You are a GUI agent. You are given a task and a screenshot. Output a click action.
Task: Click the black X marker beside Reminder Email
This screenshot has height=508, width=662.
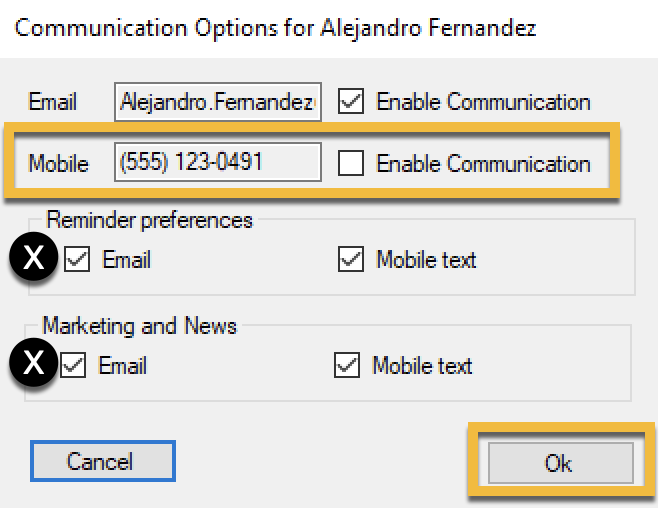click(x=34, y=257)
